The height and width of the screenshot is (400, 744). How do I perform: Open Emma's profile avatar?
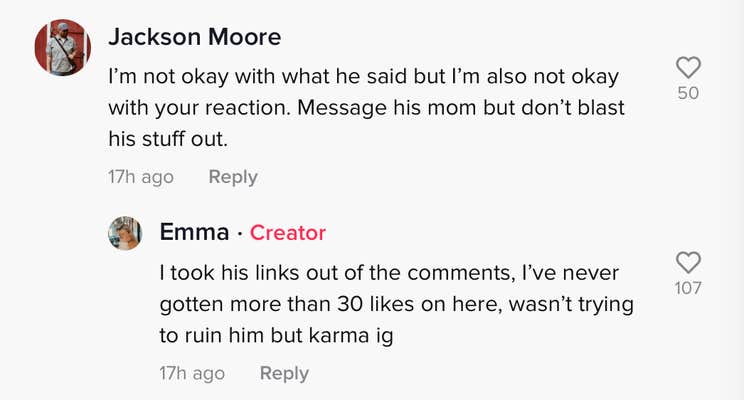click(125, 233)
